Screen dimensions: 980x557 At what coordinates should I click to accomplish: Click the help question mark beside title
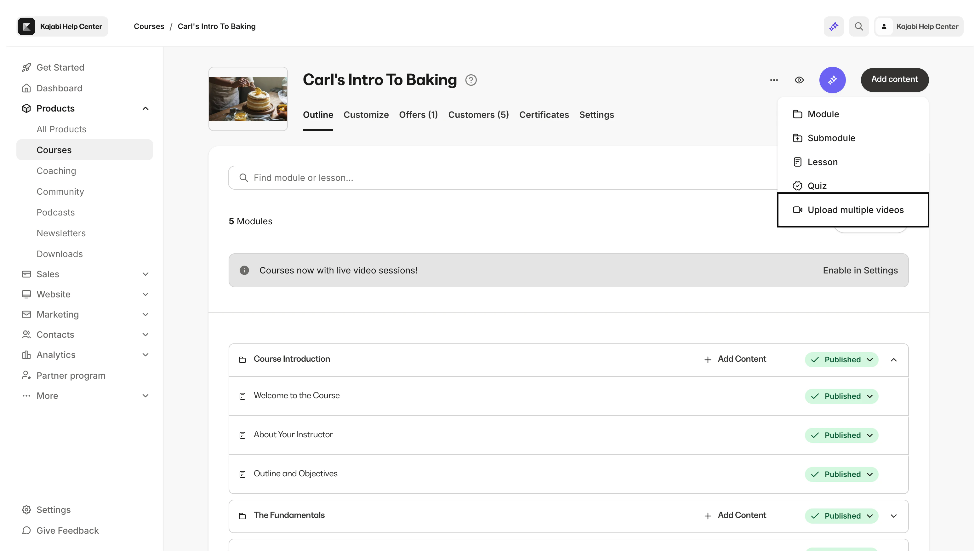click(x=471, y=80)
